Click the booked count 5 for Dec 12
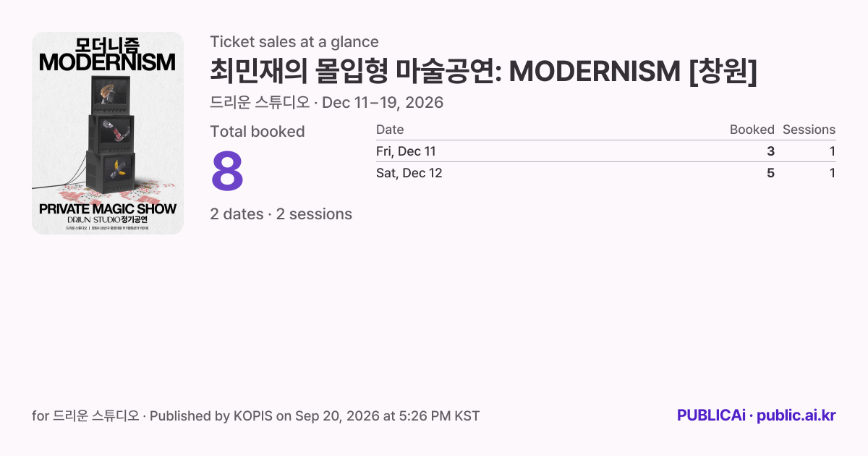Viewport: 868px width, 456px height. pos(770,173)
